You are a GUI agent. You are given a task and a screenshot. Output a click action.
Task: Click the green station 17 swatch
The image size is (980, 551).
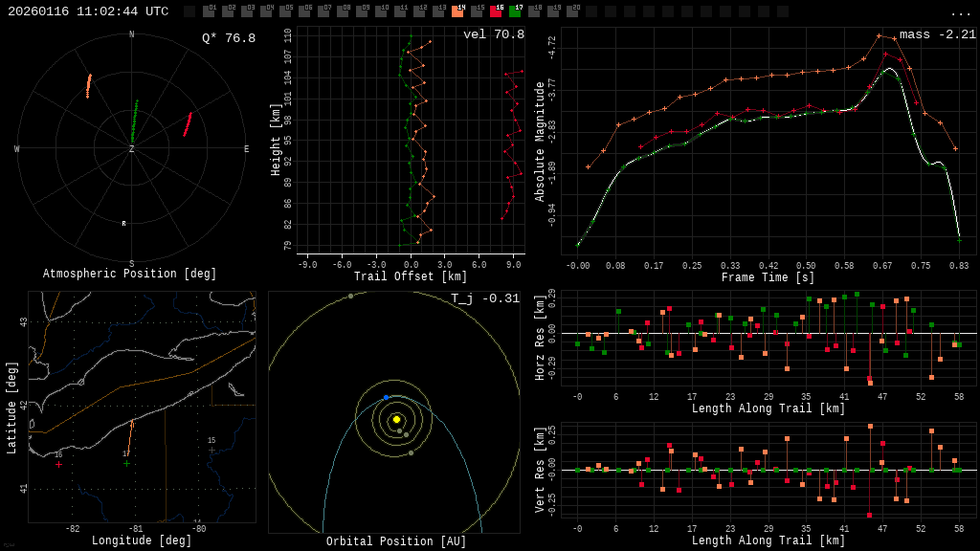(515, 11)
